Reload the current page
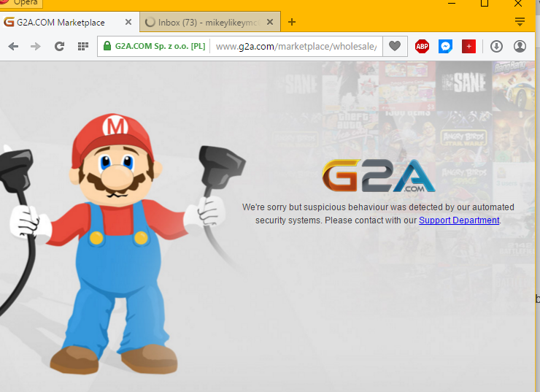The height and width of the screenshot is (392, 540). coord(59,46)
